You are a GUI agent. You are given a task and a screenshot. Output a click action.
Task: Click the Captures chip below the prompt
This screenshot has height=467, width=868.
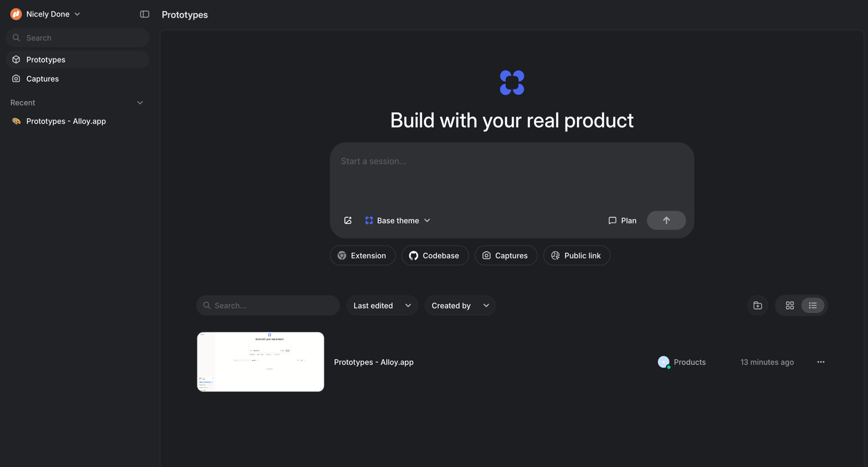pos(506,255)
